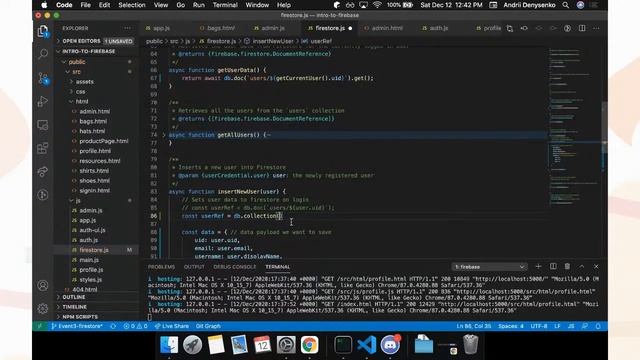This screenshot has width=640, height=360.
Task: Click the Ln 86 cursor position indicator
Action: coord(473,326)
